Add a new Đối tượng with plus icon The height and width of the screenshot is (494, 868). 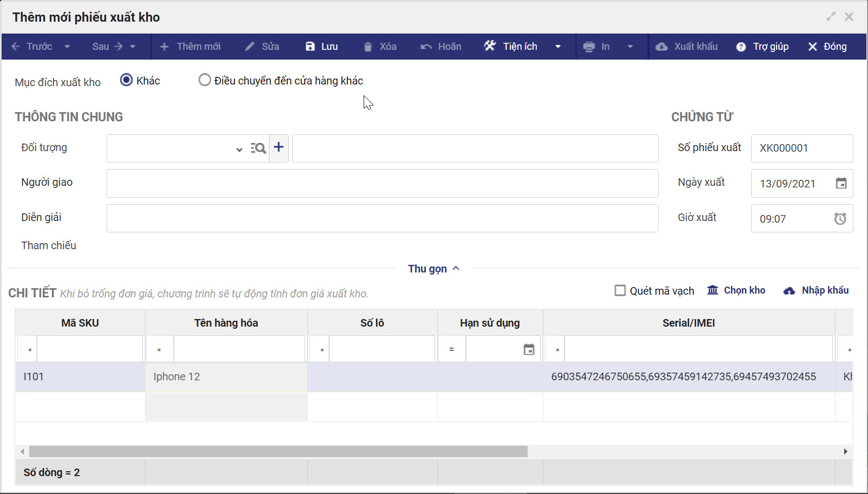point(279,147)
